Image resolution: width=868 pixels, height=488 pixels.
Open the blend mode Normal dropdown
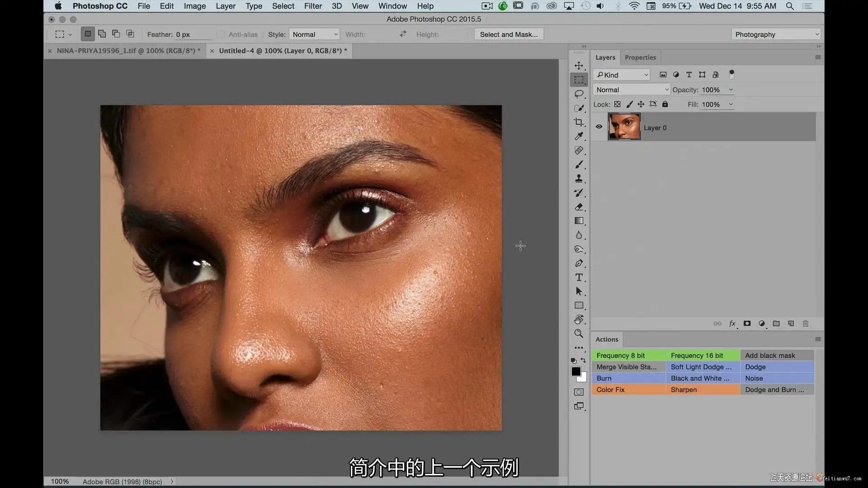[632, 89]
